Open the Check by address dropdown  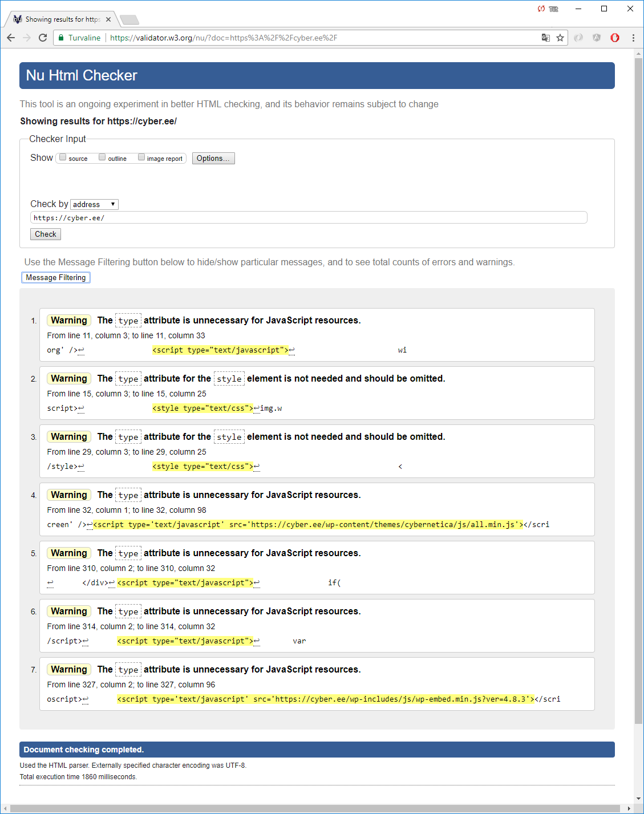(94, 204)
